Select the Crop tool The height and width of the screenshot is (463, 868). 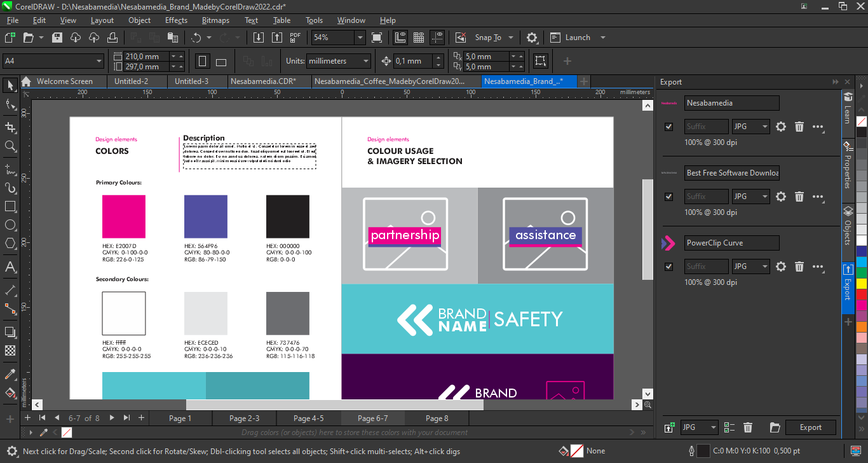10,127
